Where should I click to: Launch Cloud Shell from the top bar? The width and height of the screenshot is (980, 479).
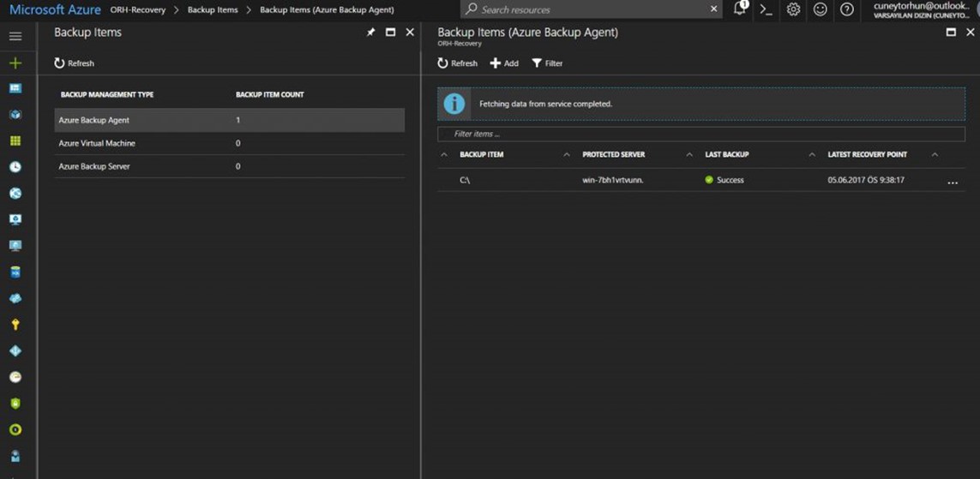point(767,9)
